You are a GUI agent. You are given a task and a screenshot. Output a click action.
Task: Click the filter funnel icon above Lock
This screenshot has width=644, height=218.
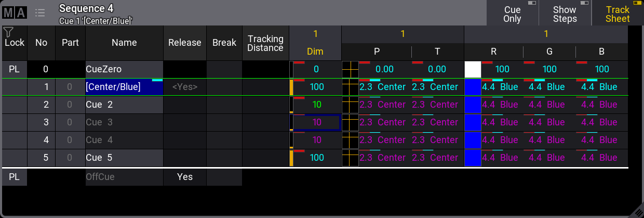click(x=8, y=32)
